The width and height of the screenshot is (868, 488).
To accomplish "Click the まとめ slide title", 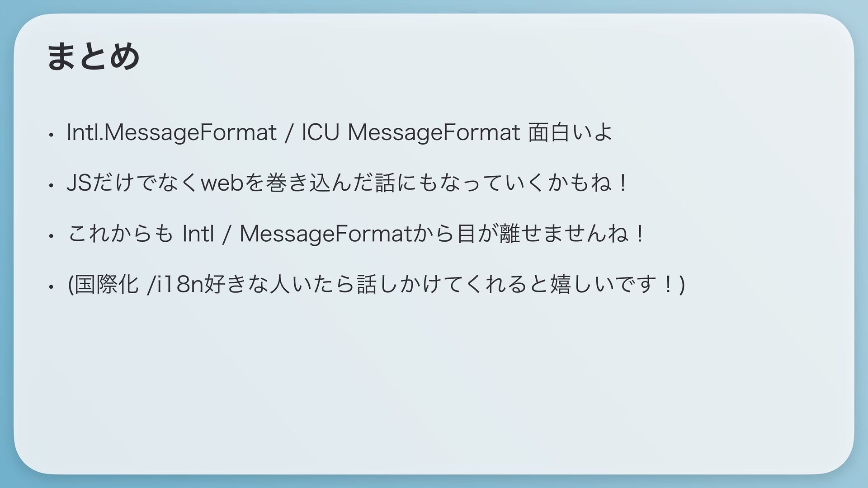I will click(x=93, y=56).
